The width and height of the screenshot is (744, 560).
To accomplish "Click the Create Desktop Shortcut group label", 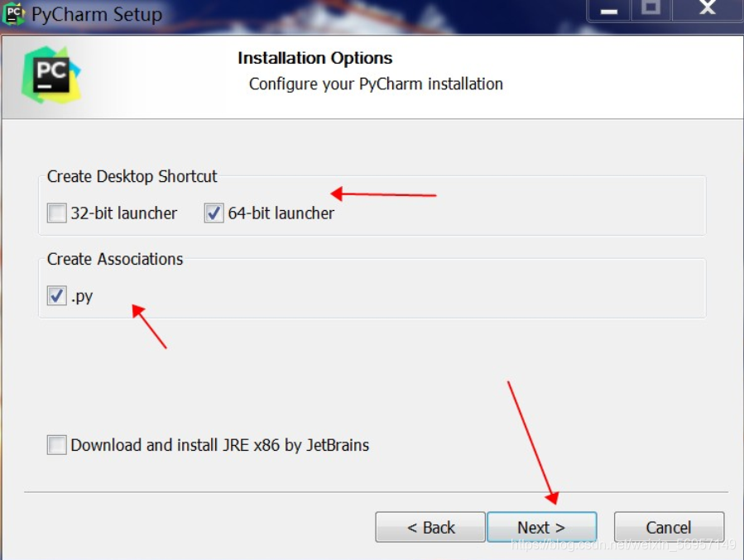I will tap(132, 176).
